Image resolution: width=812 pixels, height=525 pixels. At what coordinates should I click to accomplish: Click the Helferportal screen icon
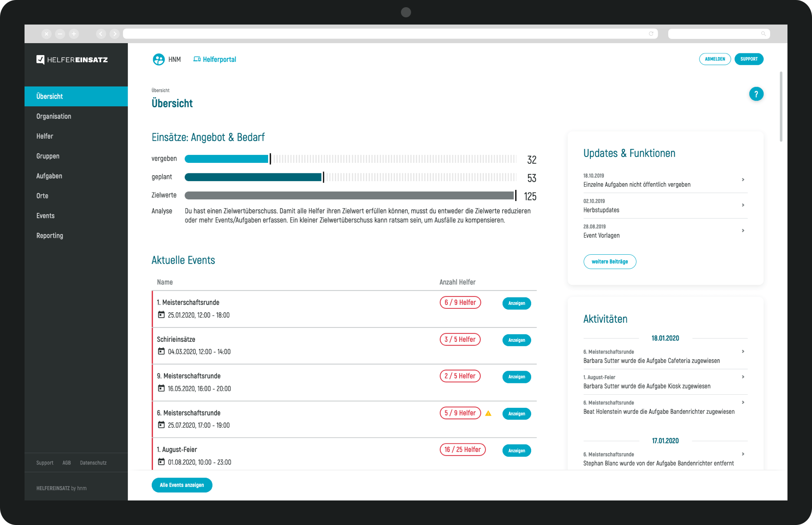coord(197,59)
